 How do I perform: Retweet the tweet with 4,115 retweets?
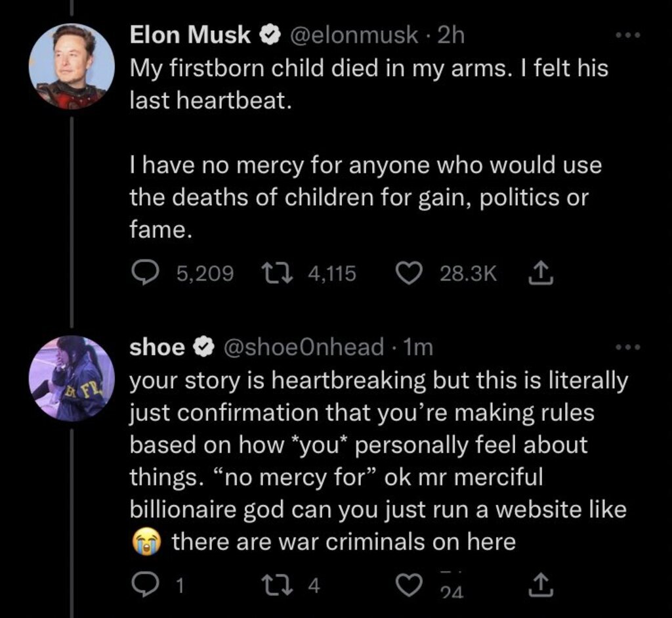pos(270,272)
